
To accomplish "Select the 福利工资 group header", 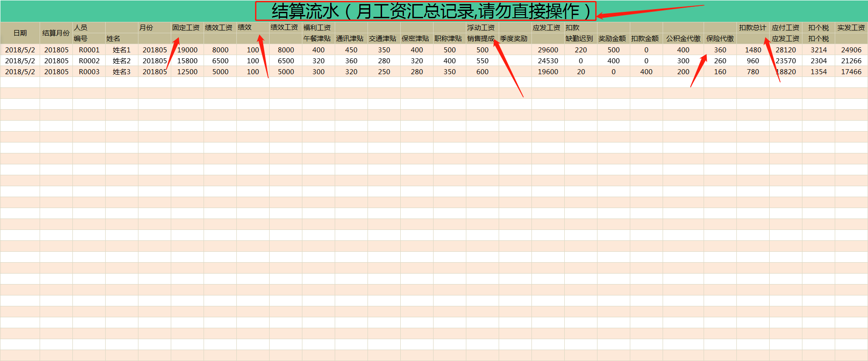I will pos(318,28).
